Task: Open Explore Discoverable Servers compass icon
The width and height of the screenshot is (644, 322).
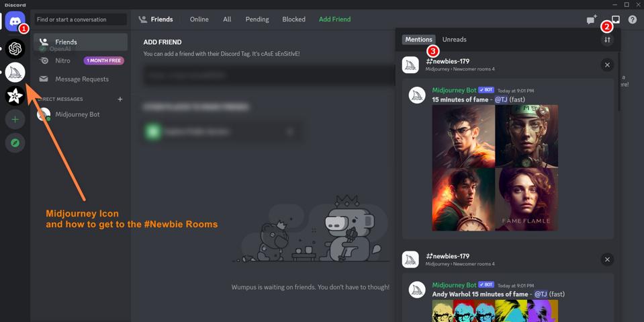Action: [x=15, y=143]
